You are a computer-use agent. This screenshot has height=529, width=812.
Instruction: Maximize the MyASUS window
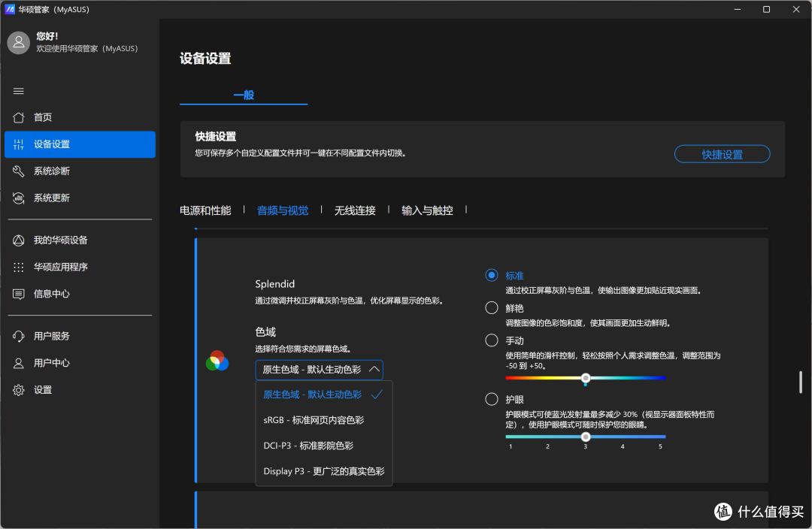(766, 9)
